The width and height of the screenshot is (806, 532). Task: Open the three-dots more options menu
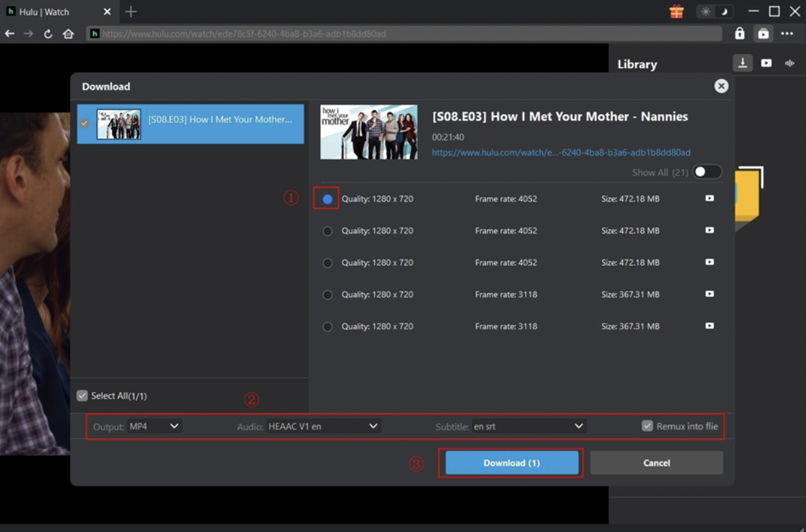coord(787,34)
